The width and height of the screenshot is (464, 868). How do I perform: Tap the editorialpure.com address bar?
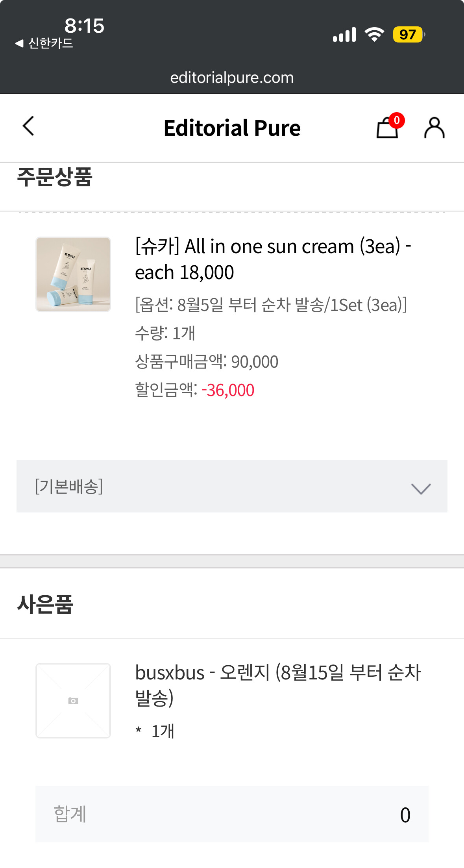(232, 78)
